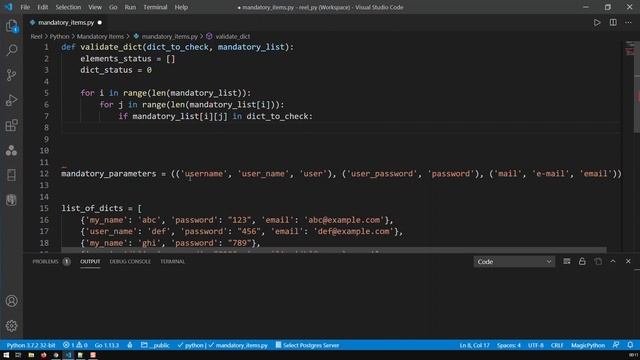Screen dimensions: 640x360
Task: Click the VS Code logo in title bar
Action: click(8, 7)
